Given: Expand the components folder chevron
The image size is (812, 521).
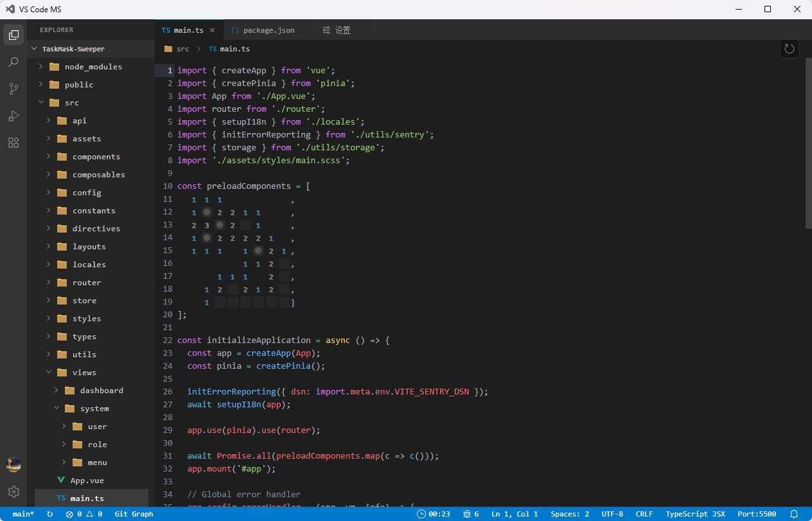Looking at the screenshot, I should tap(49, 157).
